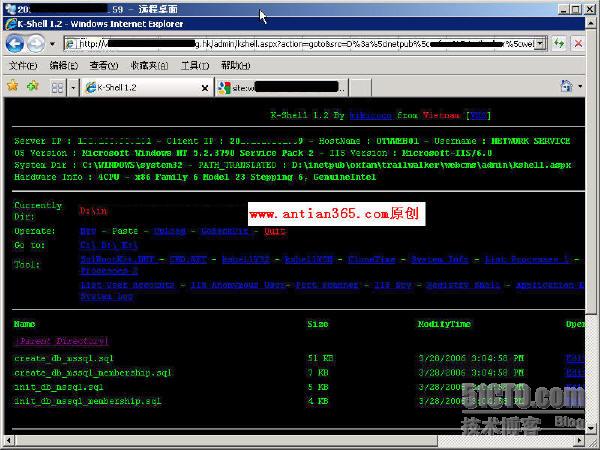Open the CMD.NET tool link
Image resolution: width=600 pixels, height=450 pixels.
(188, 260)
